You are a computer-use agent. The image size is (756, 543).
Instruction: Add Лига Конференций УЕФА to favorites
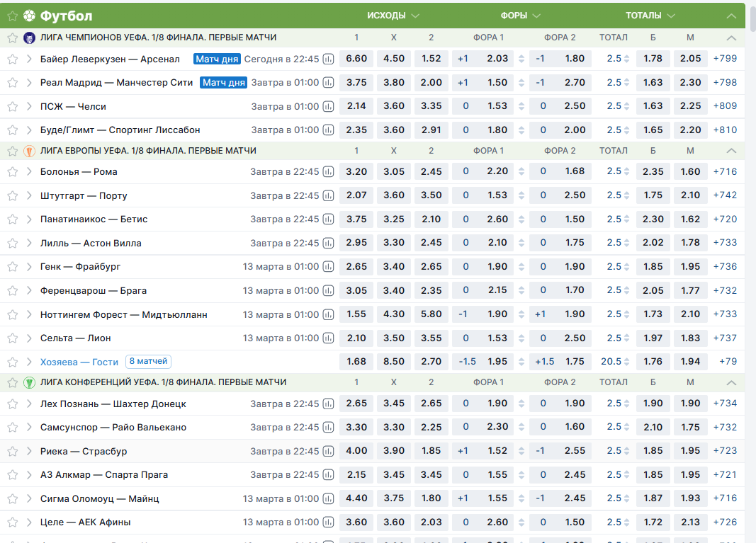tap(12, 382)
